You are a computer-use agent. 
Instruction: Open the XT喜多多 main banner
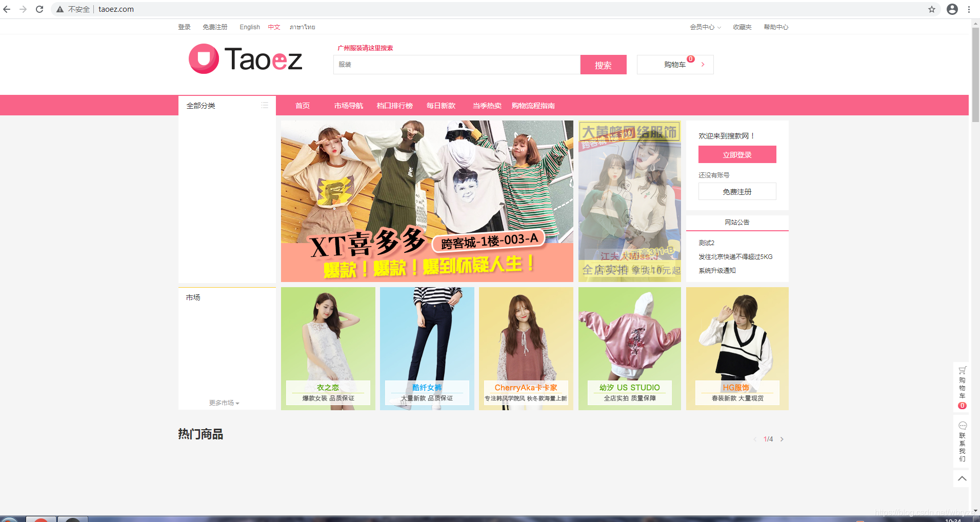point(427,201)
